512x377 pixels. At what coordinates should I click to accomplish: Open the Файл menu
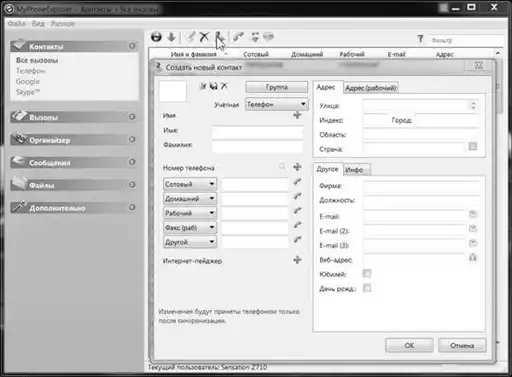(x=17, y=24)
